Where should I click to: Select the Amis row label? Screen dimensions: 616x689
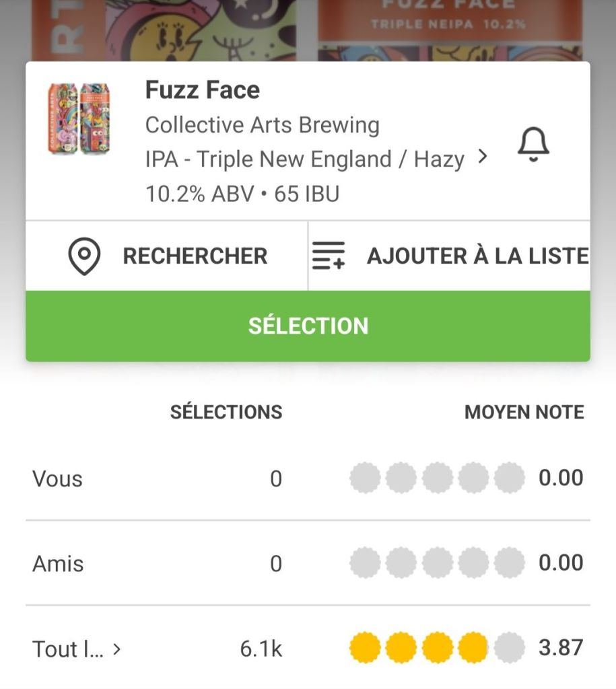point(58,563)
